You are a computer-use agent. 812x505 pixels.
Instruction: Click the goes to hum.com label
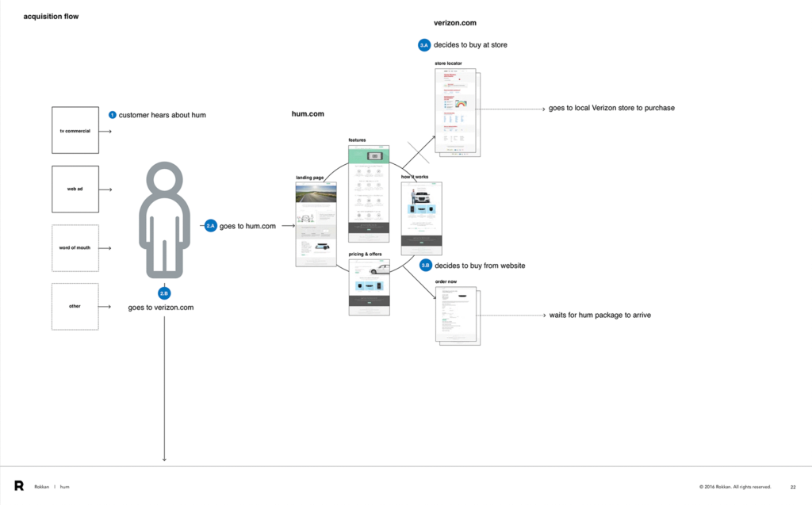[247, 226]
